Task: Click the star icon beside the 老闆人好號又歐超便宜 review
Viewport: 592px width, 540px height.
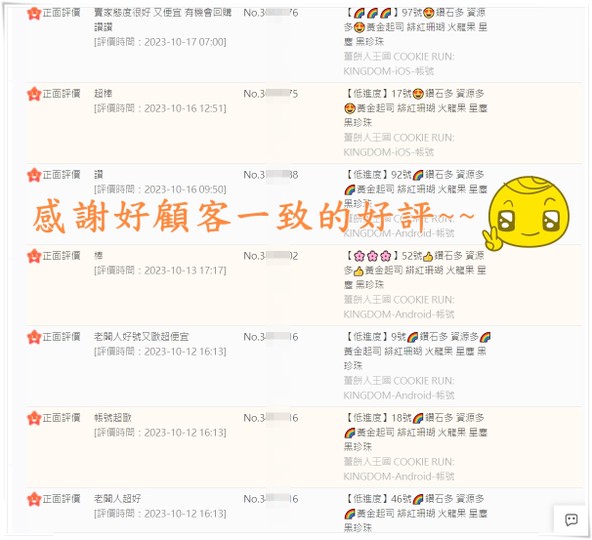Action: [x=34, y=337]
